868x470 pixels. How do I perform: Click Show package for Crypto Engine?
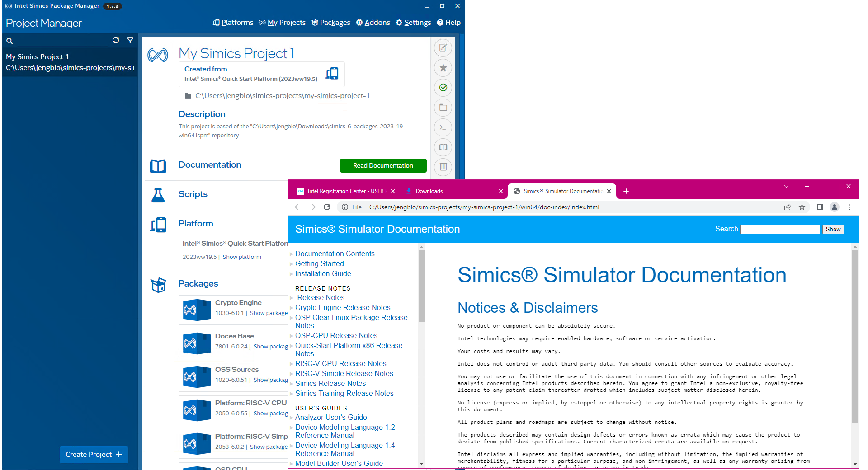pyautogui.click(x=269, y=313)
